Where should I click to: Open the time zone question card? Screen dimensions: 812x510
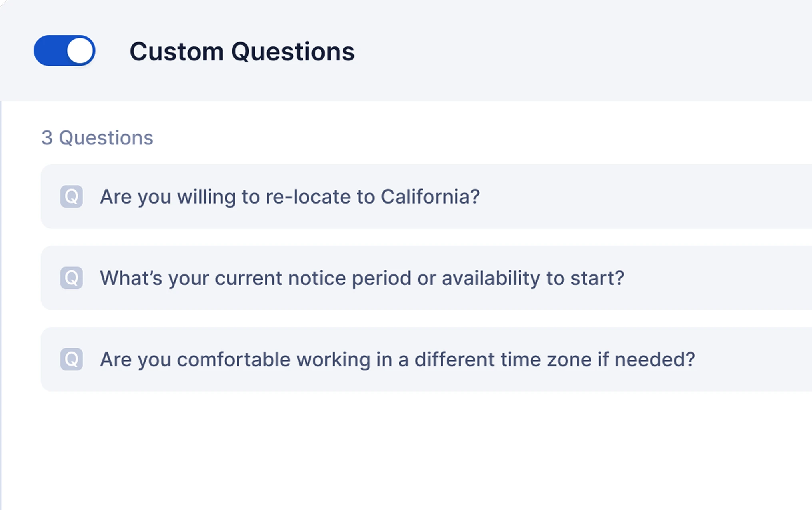(426, 359)
